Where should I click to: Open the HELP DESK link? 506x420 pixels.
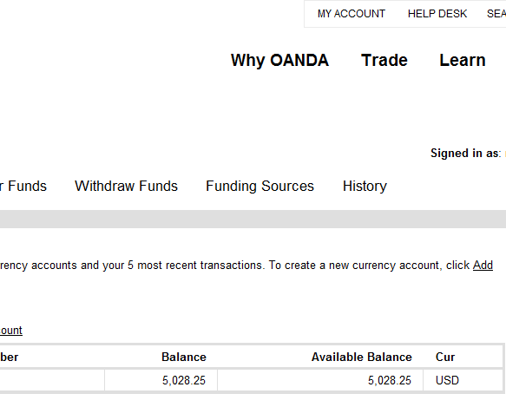pyautogui.click(x=437, y=14)
